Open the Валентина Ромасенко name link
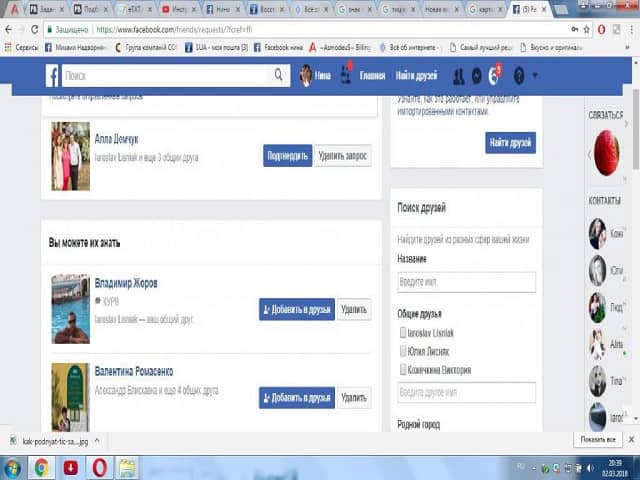Viewport: 640px width, 480px height. tap(134, 371)
